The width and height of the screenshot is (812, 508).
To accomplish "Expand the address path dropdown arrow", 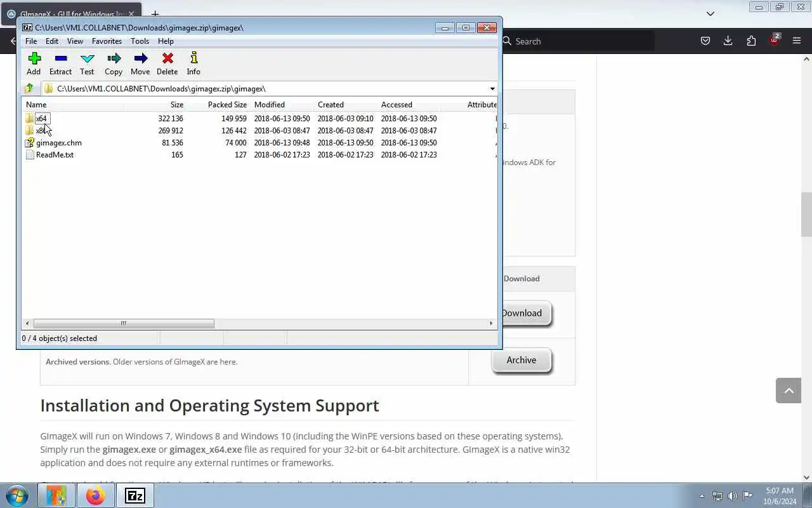I will tap(492, 89).
